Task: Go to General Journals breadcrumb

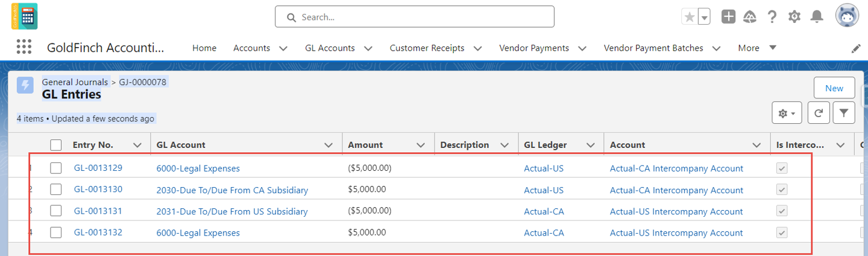Action: (75, 82)
